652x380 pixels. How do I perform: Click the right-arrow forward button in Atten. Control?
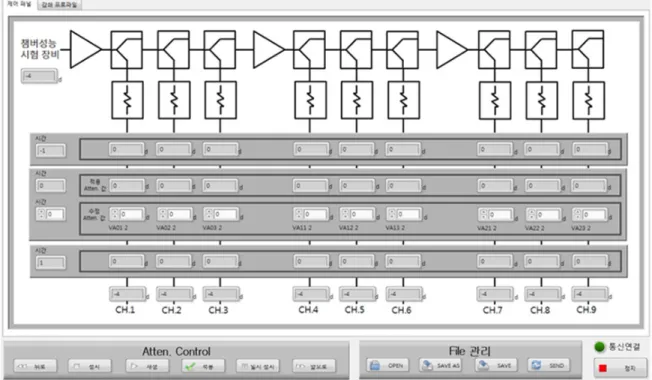[x=314, y=366]
